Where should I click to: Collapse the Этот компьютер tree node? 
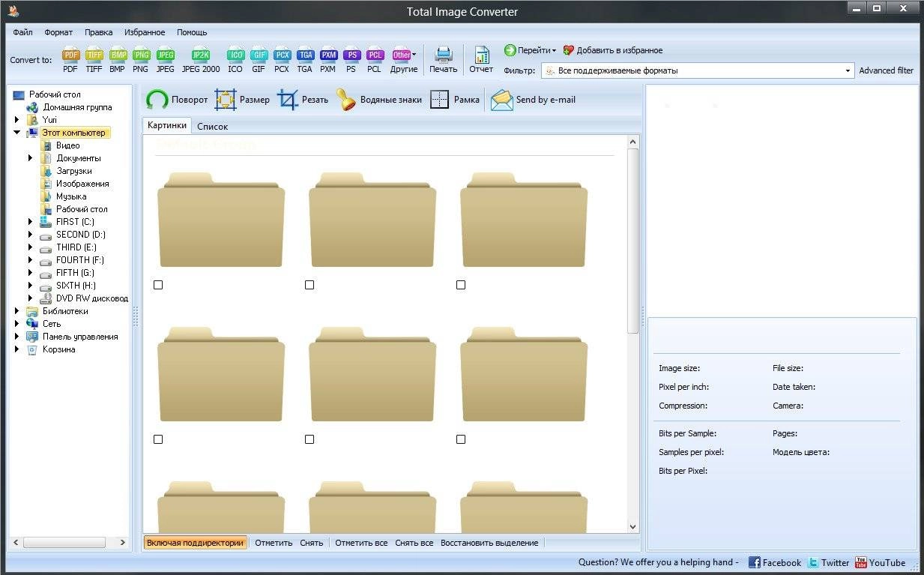(17, 133)
